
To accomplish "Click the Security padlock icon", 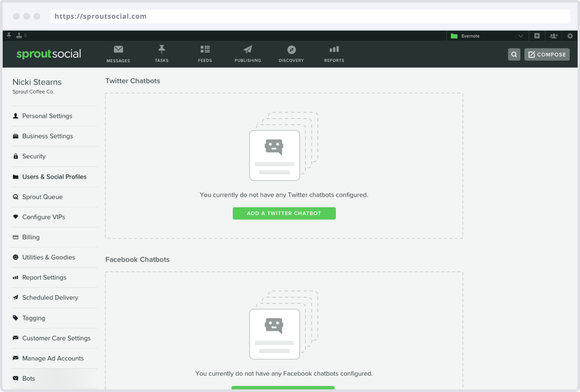I will [x=16, y=156].
